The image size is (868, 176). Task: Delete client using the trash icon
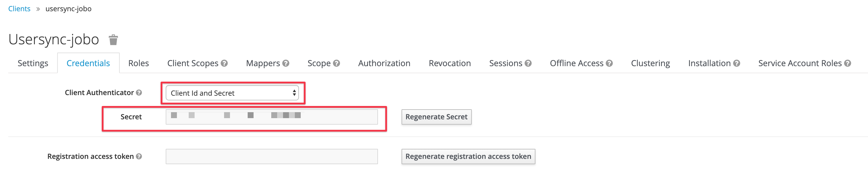(x=113, y=40)
